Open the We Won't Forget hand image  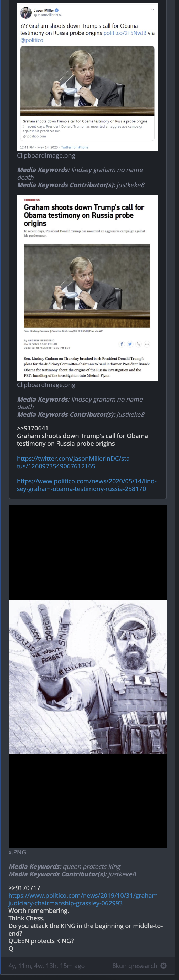[x=87, y=677]
